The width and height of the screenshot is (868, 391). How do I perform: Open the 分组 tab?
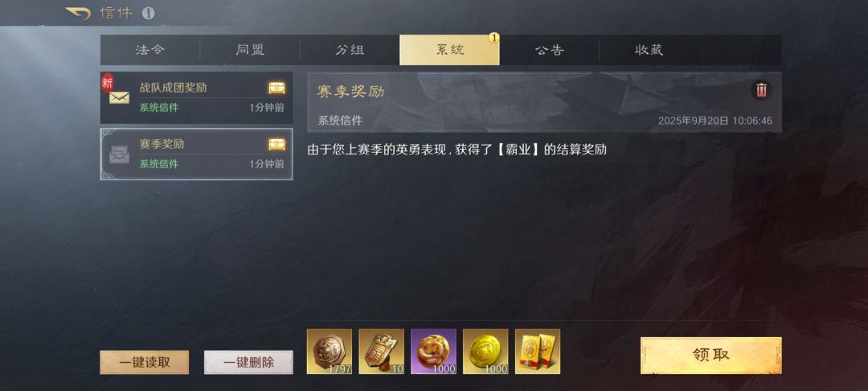350,50
